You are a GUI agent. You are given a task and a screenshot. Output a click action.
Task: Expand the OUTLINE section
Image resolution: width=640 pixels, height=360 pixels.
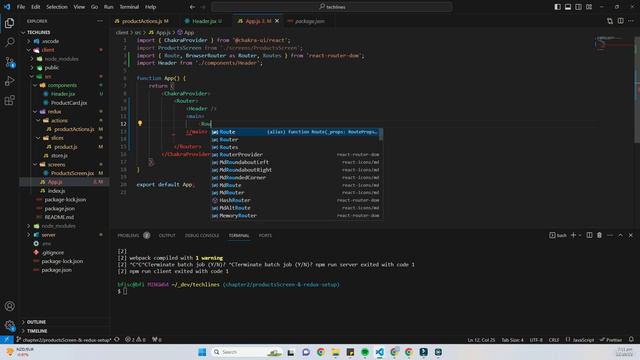point(36,322)
